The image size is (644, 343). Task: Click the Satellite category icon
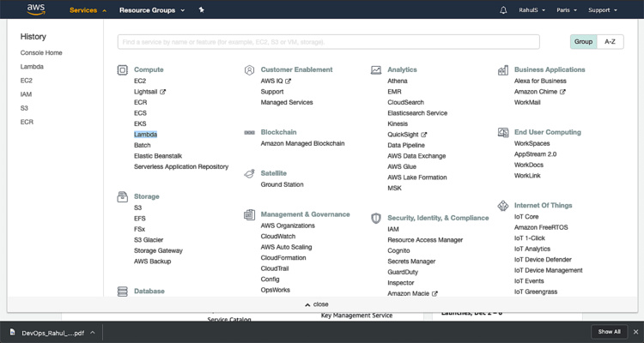click(x=249, y=173)
